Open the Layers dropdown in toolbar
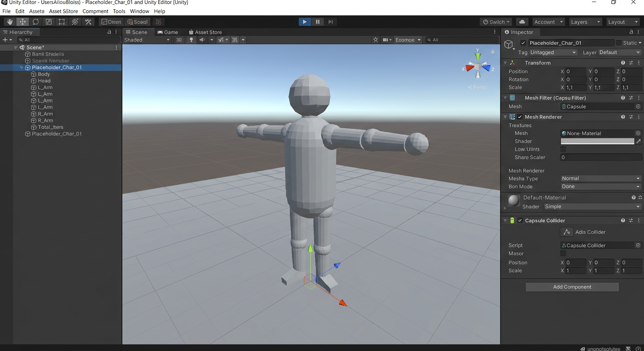This screenshot has width=644, height=351. (x=585, y=22)
